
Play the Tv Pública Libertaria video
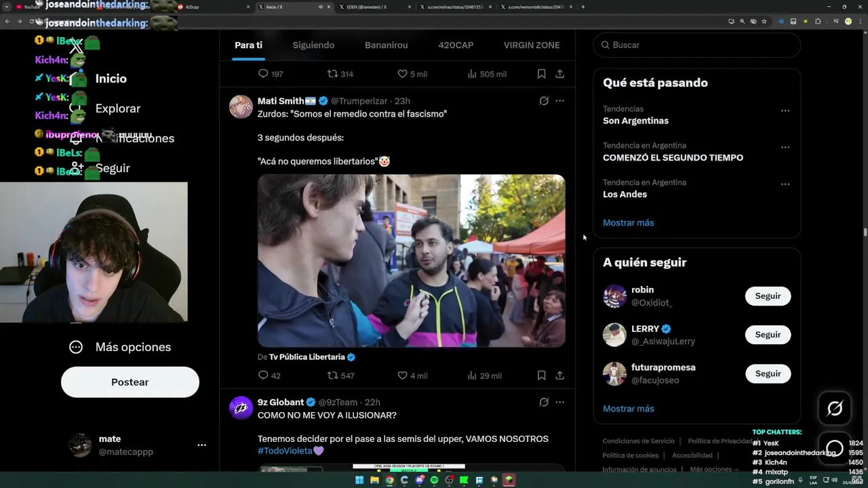pyautogui.click(x=411, y=261)
